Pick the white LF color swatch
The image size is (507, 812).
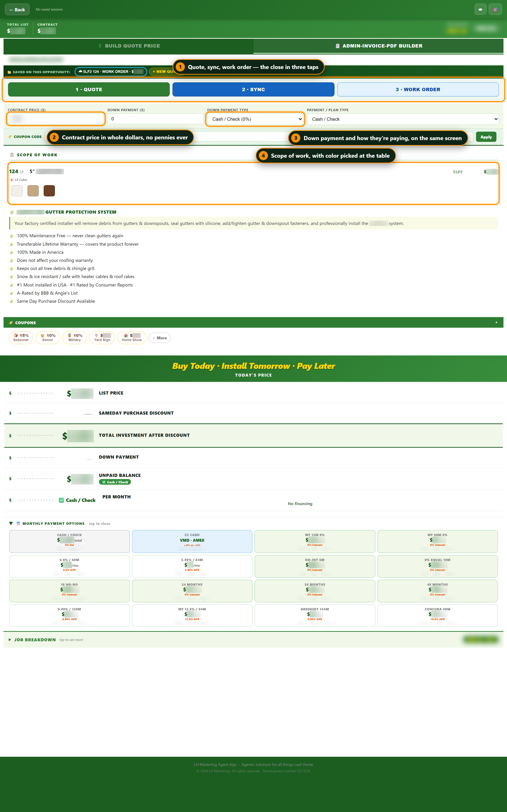17,191
